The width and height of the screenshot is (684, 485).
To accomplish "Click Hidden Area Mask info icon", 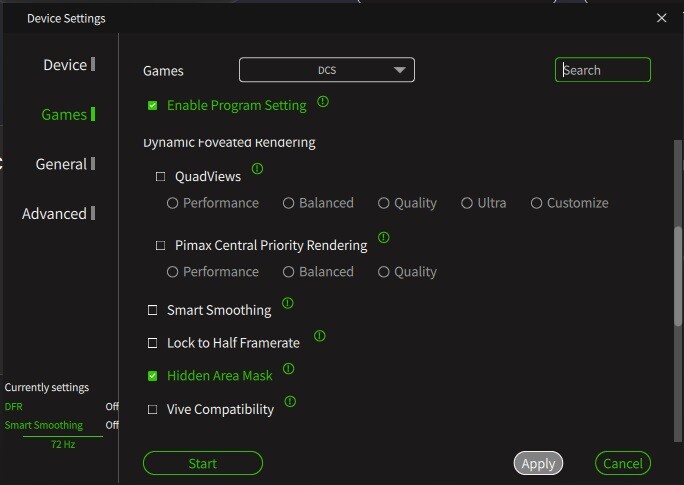I will (x=288, y=369).
